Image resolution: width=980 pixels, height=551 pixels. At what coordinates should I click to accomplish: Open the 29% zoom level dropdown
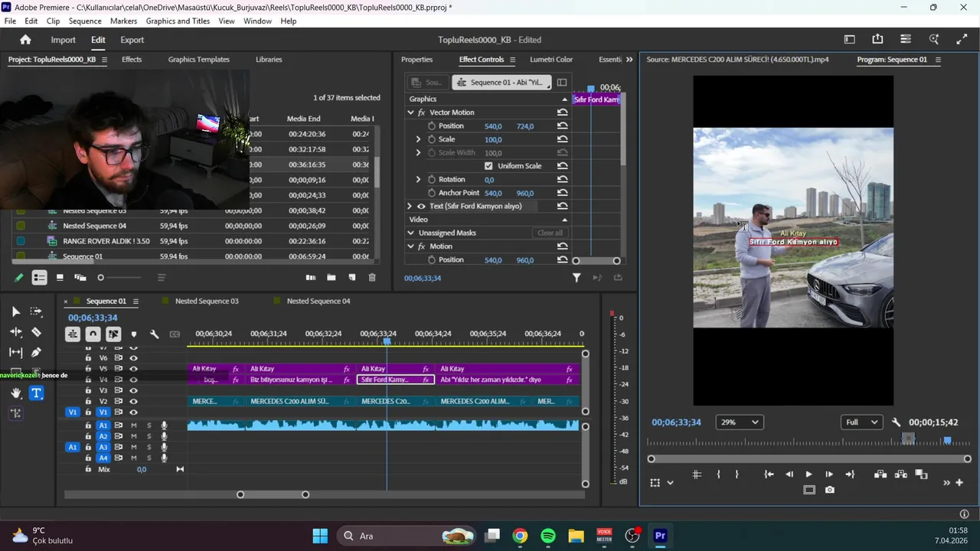(x=739, y=422)
